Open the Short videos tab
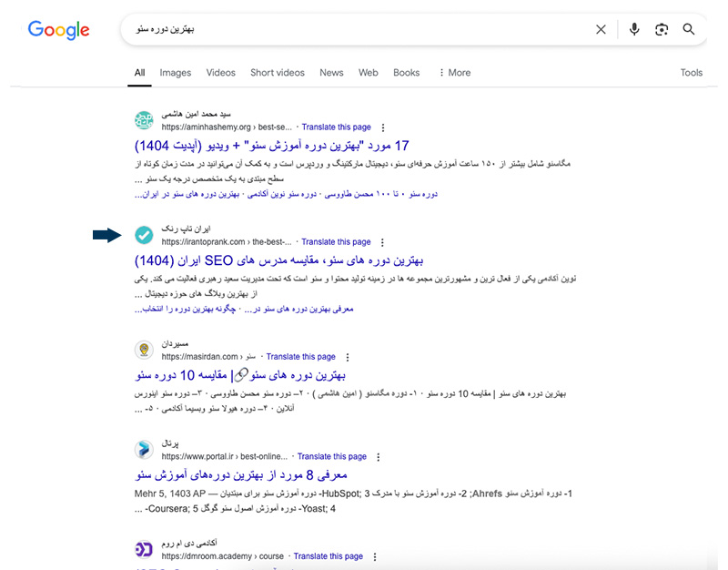 pyautogui.click(x=278, y=73)
